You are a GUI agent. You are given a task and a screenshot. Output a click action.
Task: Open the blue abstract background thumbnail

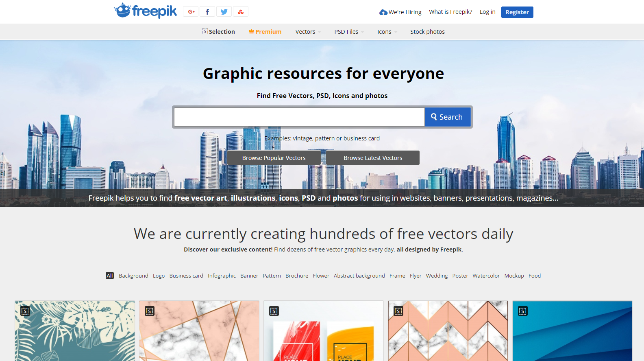coord(572,331)
